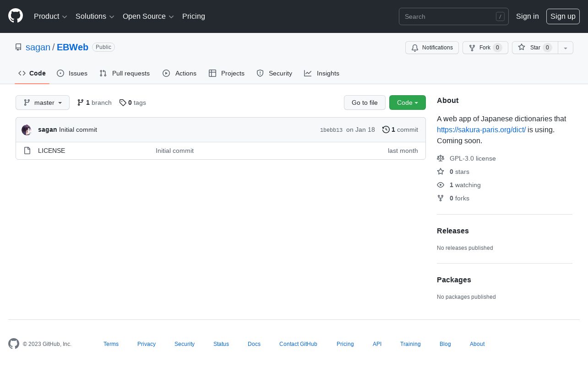Click the Sign in link
Image resolution: width=588 pixels, height=372 pixels.
(528, 16)
